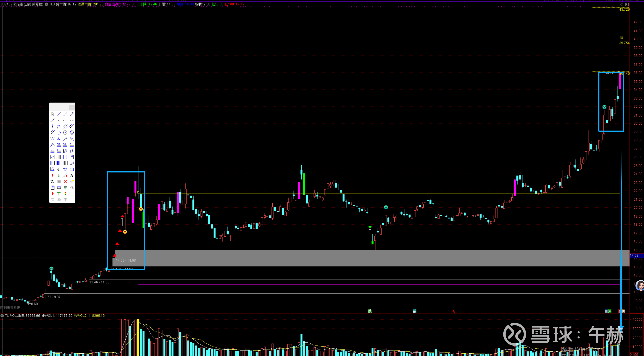This screenshot has height=356, width=644.
Task: Choose the rectangle drawing tool
Action: pos(72,169)
